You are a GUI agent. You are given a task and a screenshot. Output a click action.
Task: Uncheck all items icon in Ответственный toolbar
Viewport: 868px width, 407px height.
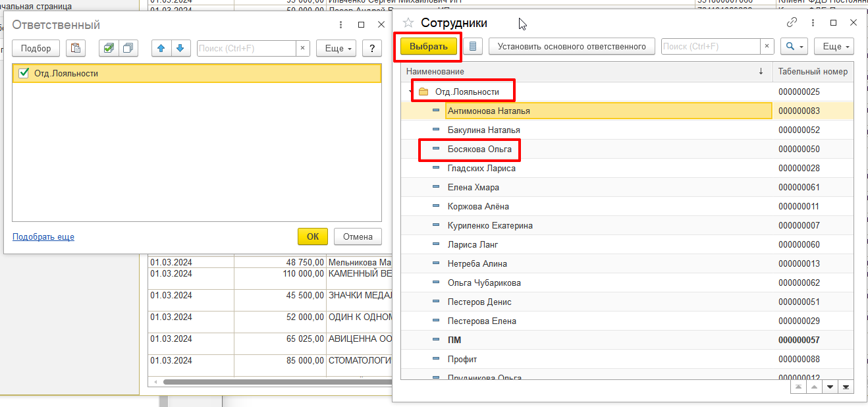coord(128,48)
